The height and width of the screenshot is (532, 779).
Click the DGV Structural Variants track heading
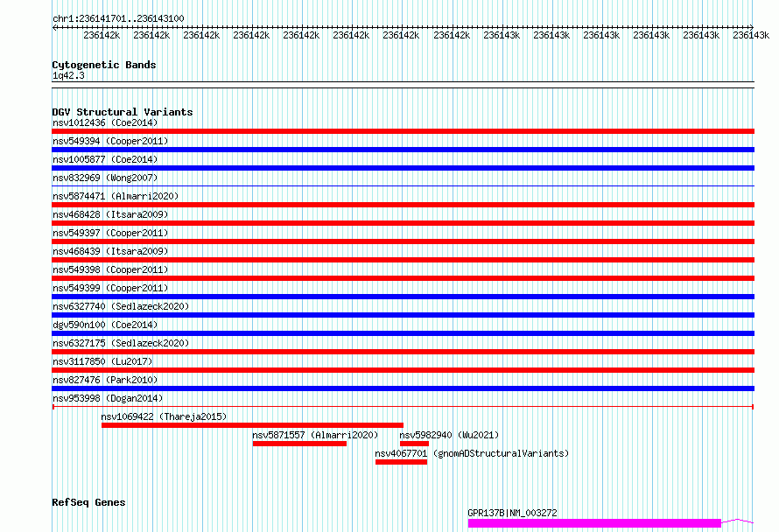(x=123, y=112)
